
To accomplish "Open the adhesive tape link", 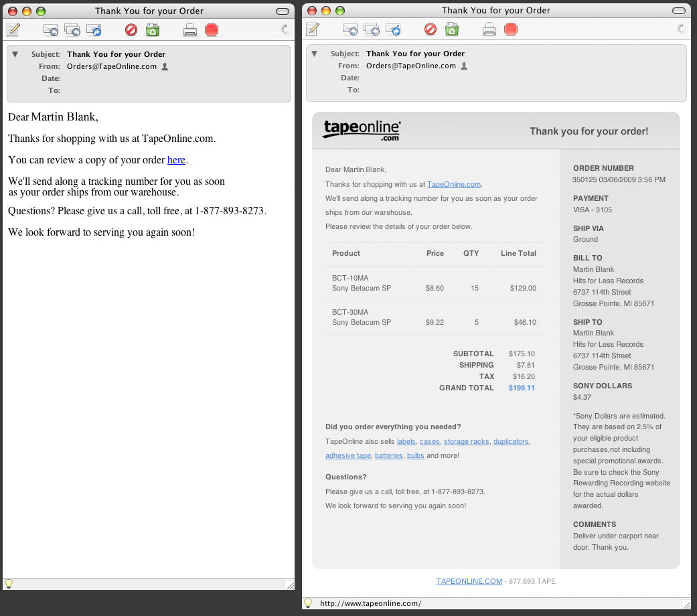I will point(348,455).
